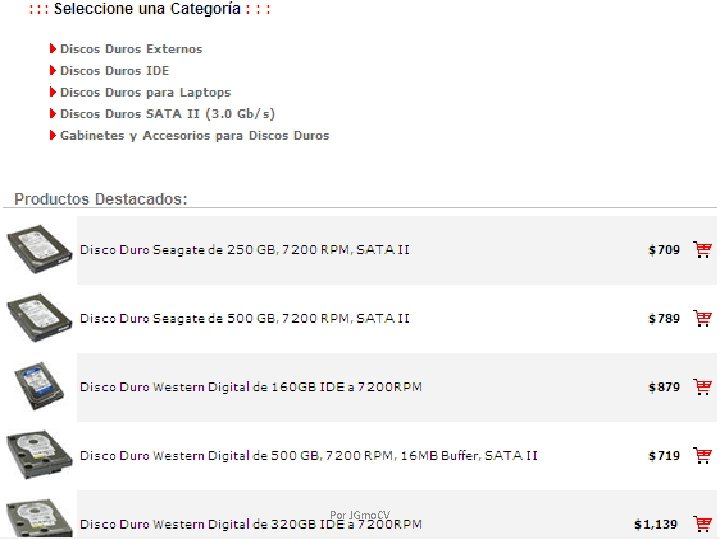Click the $879 price
Image resolution: width=720 pixels, height=540 pixels.
[664, 387]
